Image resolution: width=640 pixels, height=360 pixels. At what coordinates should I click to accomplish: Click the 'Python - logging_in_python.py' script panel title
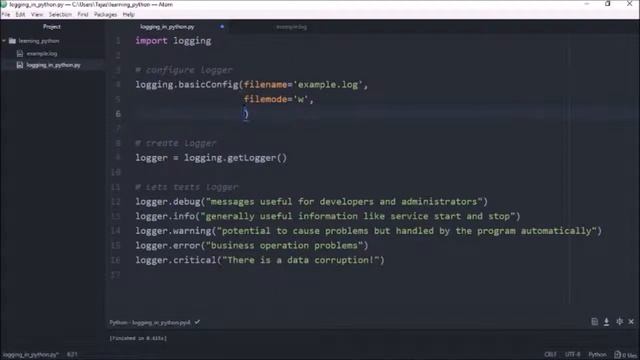tap(150, 322)
